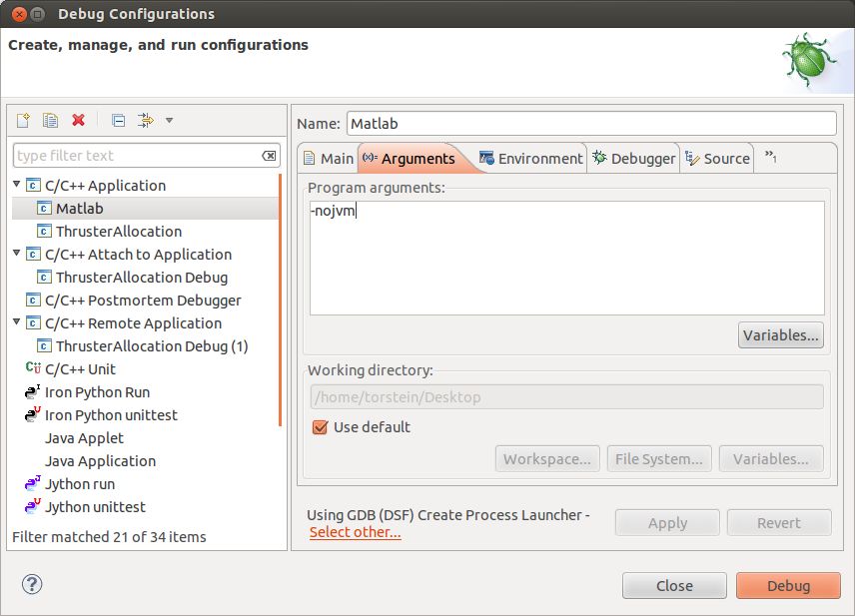Click the Debug button
This screenshot has width=855, height=616.
coord(788,585)
